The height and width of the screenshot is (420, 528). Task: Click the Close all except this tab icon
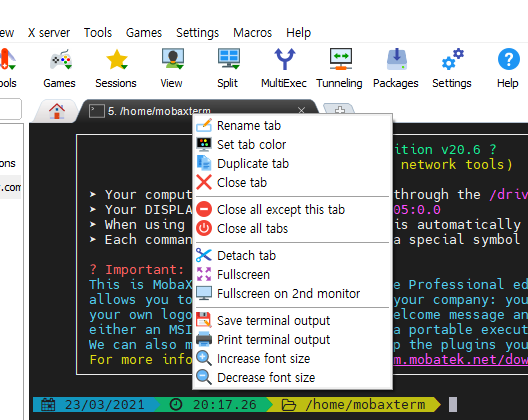(204, 209)
